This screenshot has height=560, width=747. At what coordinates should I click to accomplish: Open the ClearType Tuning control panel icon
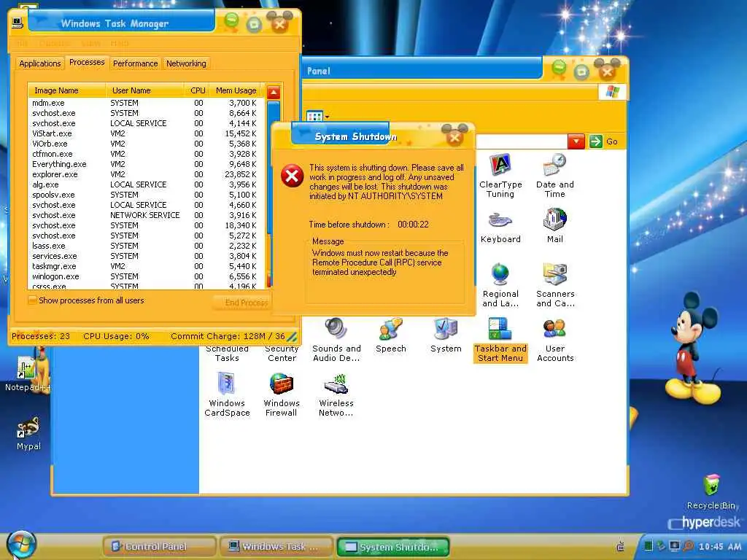500,175
